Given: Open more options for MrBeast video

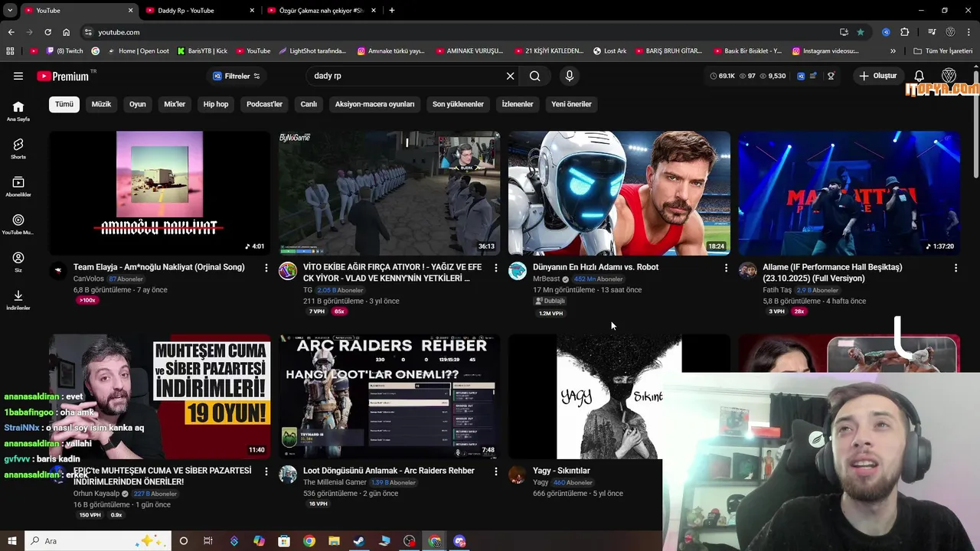Looking at the screenshot, I should pos(726,268).
